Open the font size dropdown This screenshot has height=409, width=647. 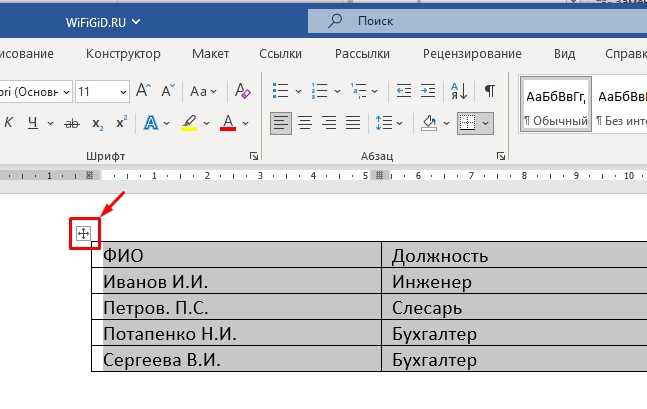(123, 92)
